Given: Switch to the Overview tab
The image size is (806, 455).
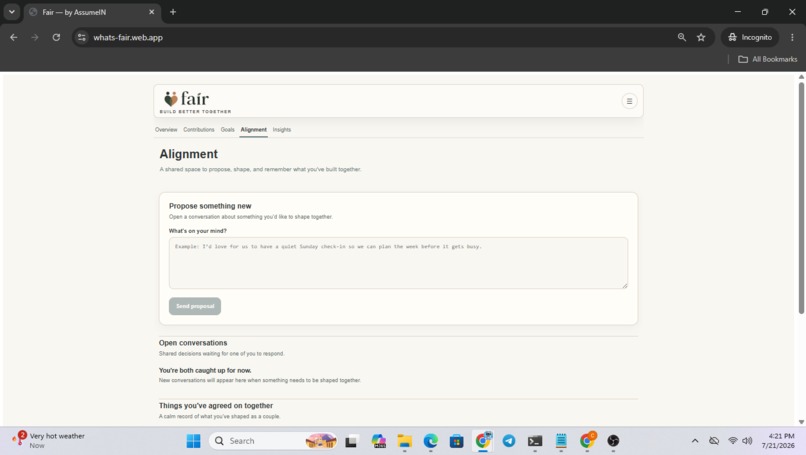Looking at the screenshot, I should (x=166, y=130).
